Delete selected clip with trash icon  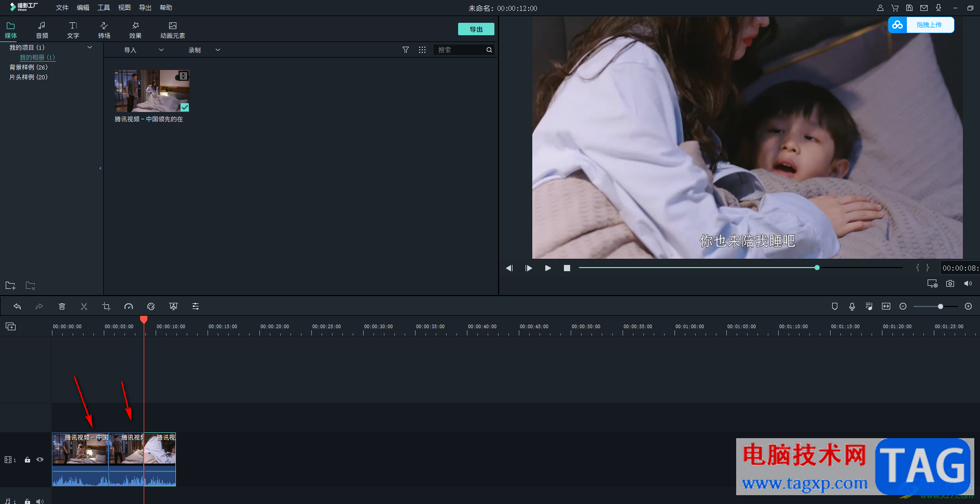click(x=62, y=306)
